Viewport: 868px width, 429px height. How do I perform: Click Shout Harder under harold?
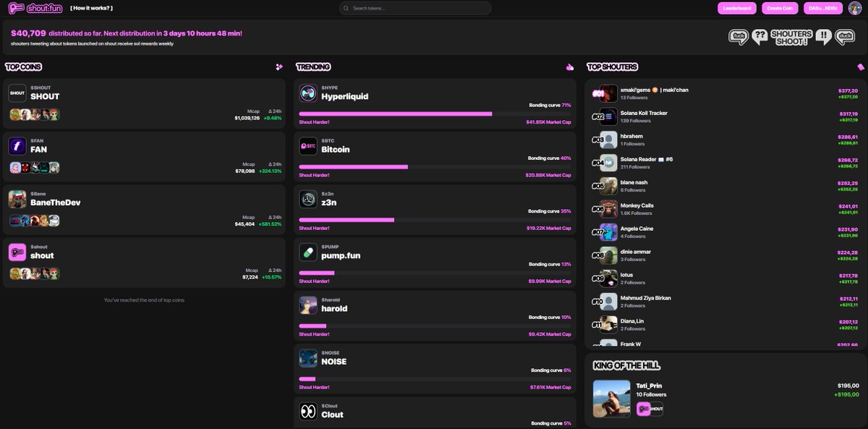coord(314,334)
